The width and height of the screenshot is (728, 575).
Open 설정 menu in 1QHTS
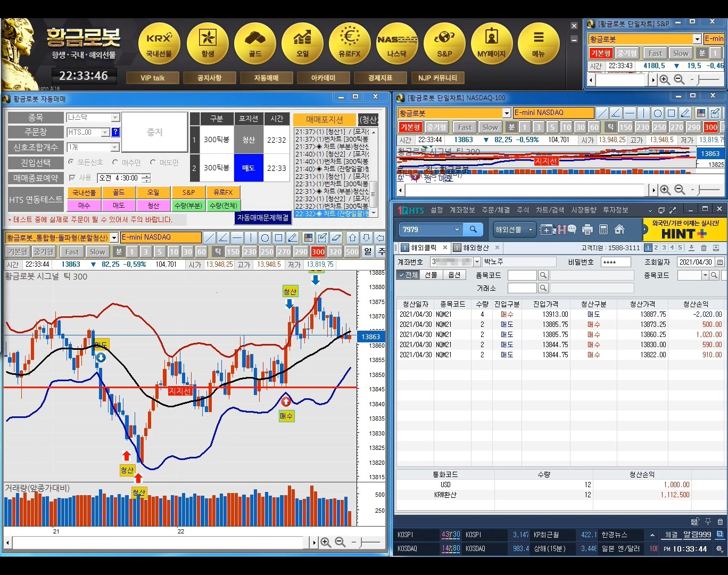coord(436,210)
